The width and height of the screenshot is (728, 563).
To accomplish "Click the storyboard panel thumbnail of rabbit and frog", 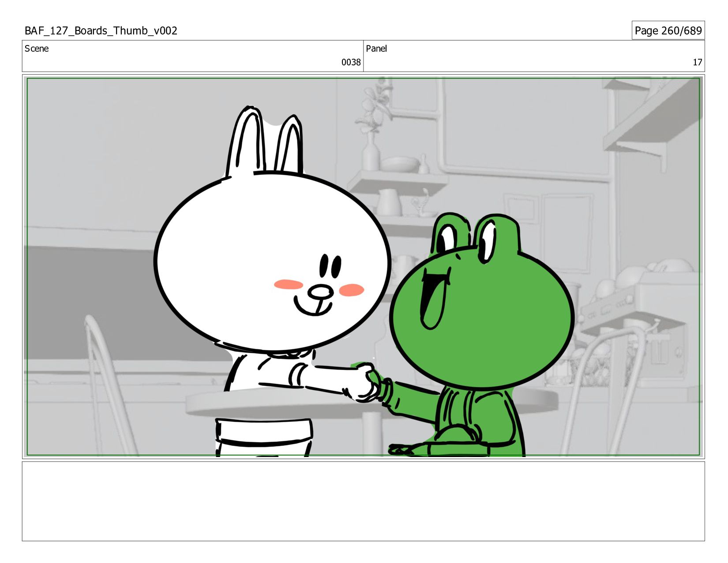I will point(363,267).
